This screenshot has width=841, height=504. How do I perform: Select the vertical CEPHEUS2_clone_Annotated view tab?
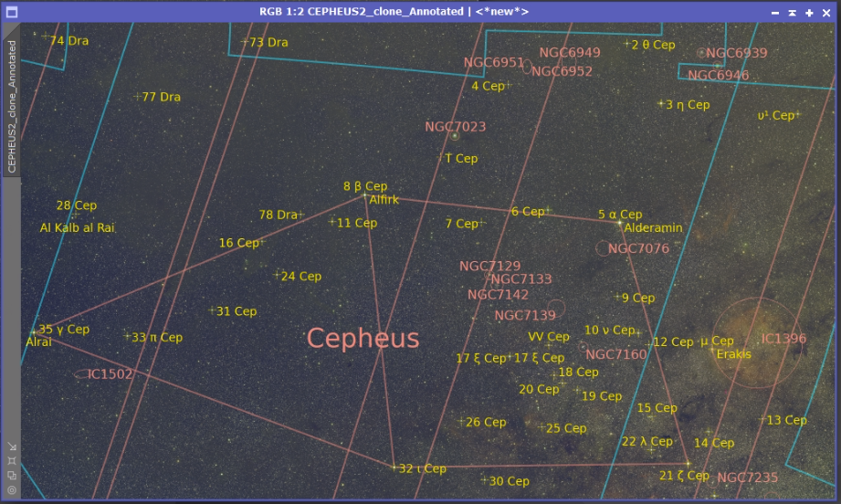(12, 106)
